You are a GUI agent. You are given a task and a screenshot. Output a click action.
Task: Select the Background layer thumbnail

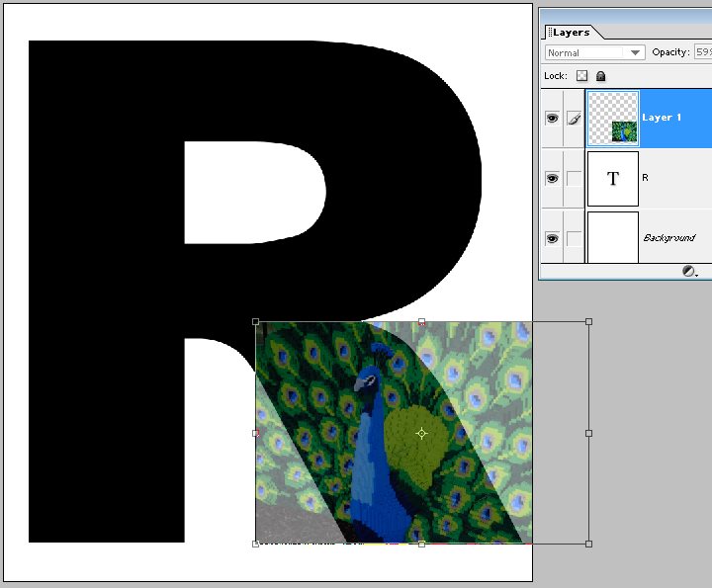tap(613, 237)
